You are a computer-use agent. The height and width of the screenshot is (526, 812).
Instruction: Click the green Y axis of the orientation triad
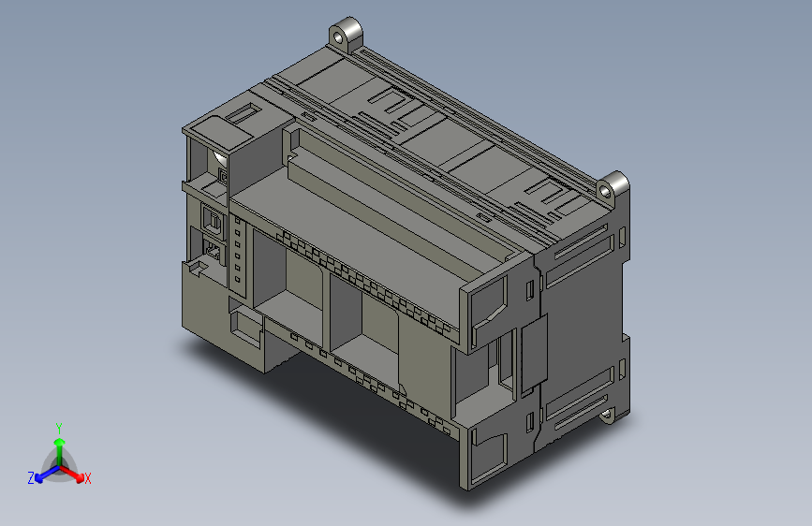[x=60, y=451]
